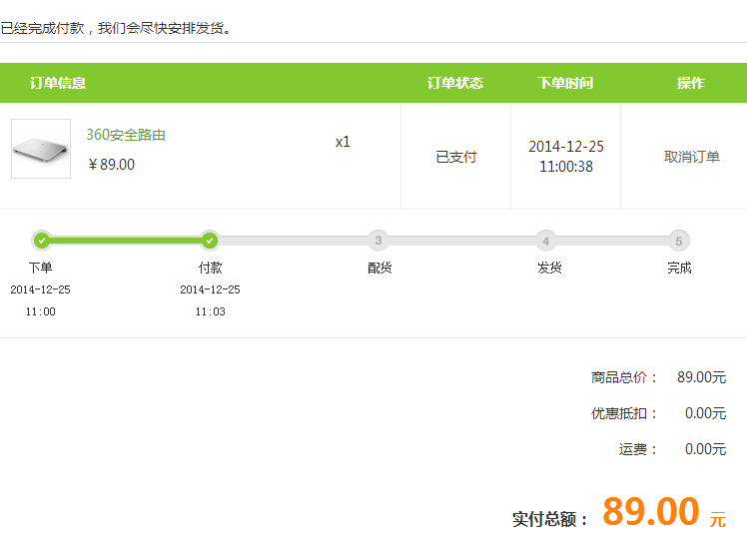The width and height of the screenshot is (747, 560).
Task: Click the green progress bar segment
Action: tap(125, 240)
